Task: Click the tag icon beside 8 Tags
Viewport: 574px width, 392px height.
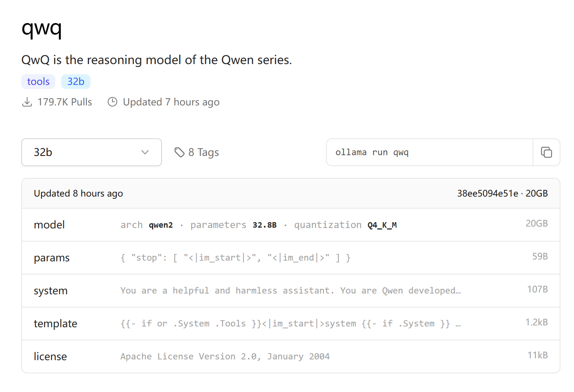Action: coord(179,152)
